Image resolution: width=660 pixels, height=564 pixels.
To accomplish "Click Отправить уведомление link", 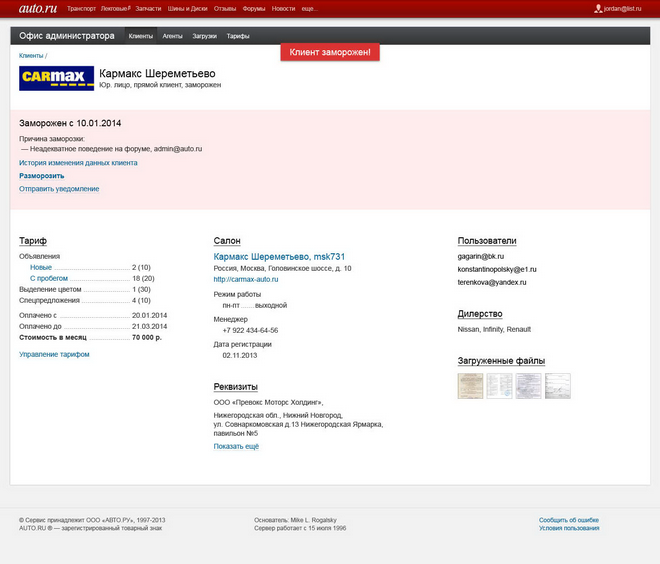I will coord(59,189).
